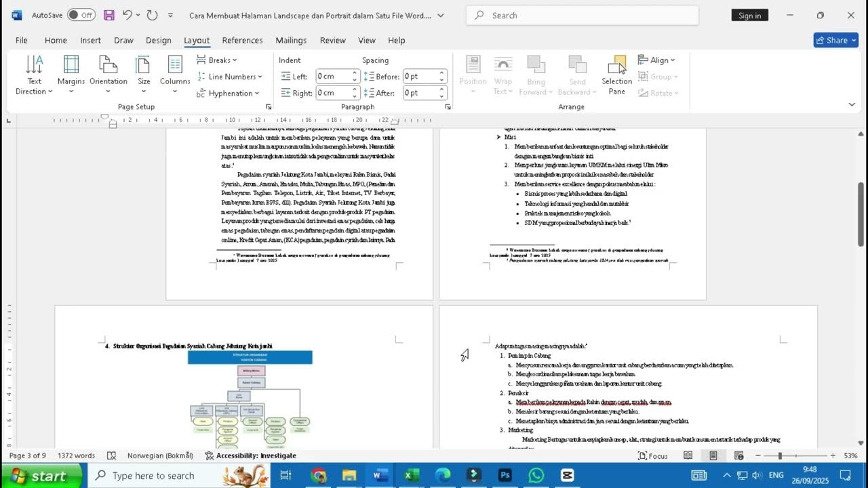Click the 53% zoom level
Viewport: 868px width, 488px height.
coord(850,455)
